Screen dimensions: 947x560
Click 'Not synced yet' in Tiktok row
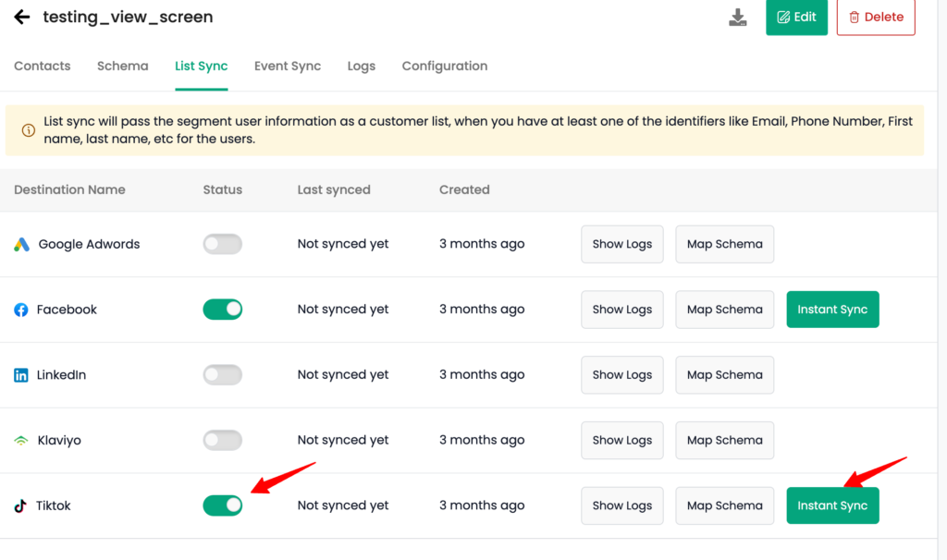[343, 505]
